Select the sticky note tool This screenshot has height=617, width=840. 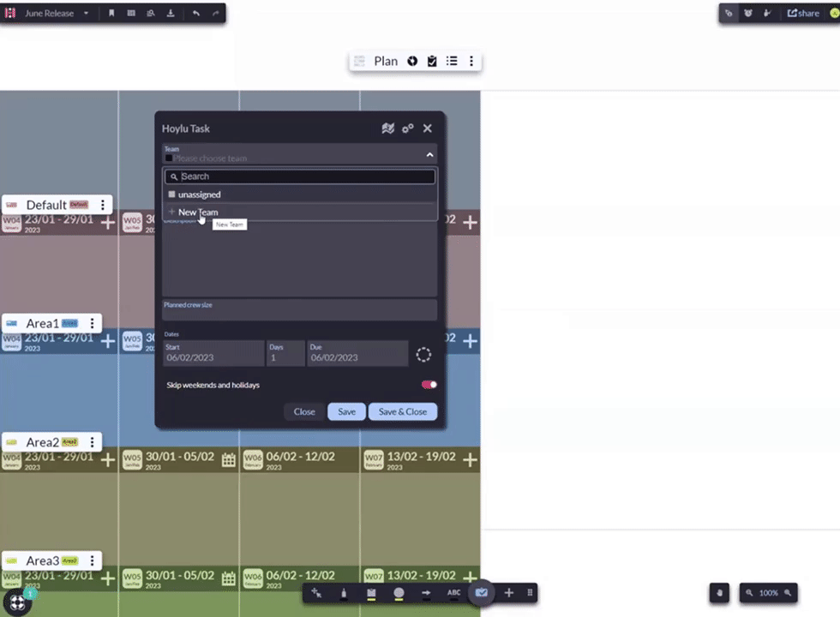tap(371, 593)
